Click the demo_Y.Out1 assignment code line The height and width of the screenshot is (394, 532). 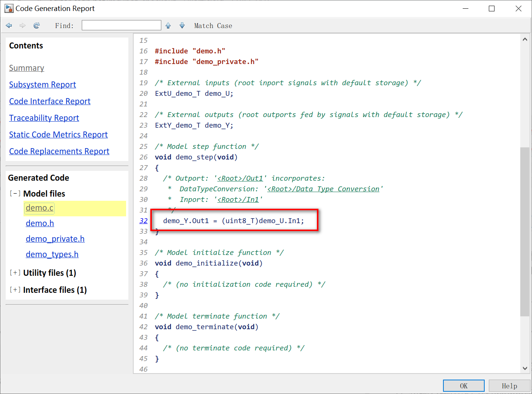point(234,221)
